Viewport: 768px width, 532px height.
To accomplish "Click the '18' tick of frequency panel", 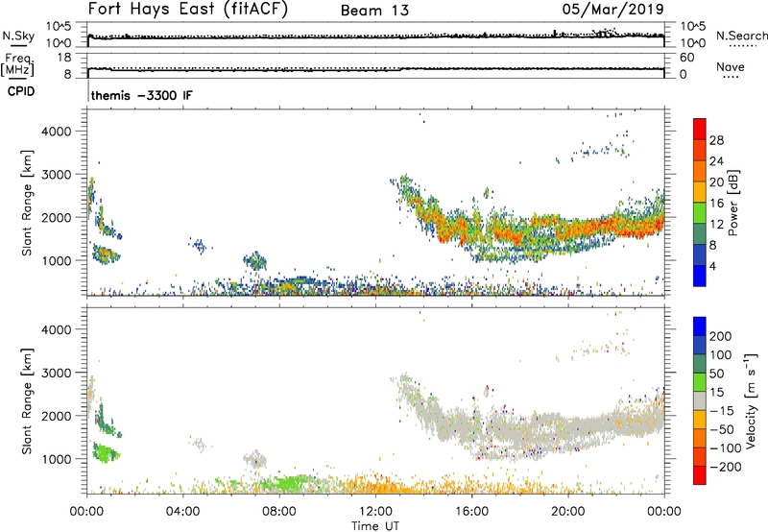I will coord(64,58).
